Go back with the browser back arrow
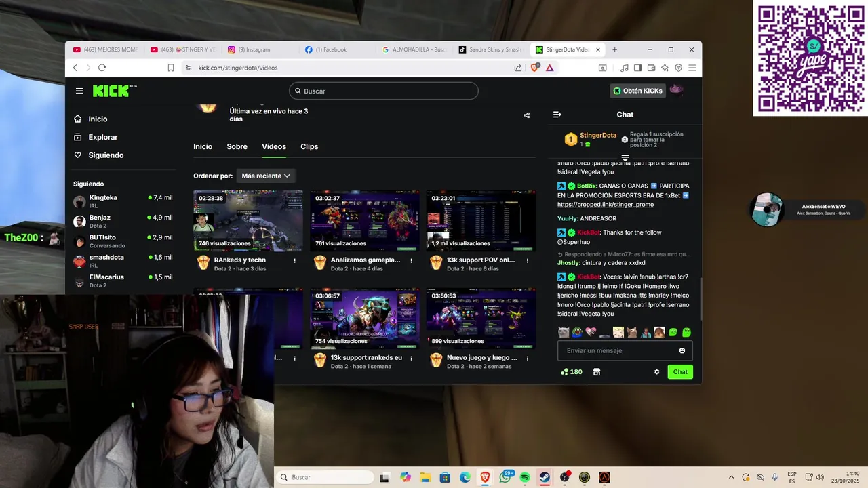Viewport: 868px width, 488px height. (75, 68)
